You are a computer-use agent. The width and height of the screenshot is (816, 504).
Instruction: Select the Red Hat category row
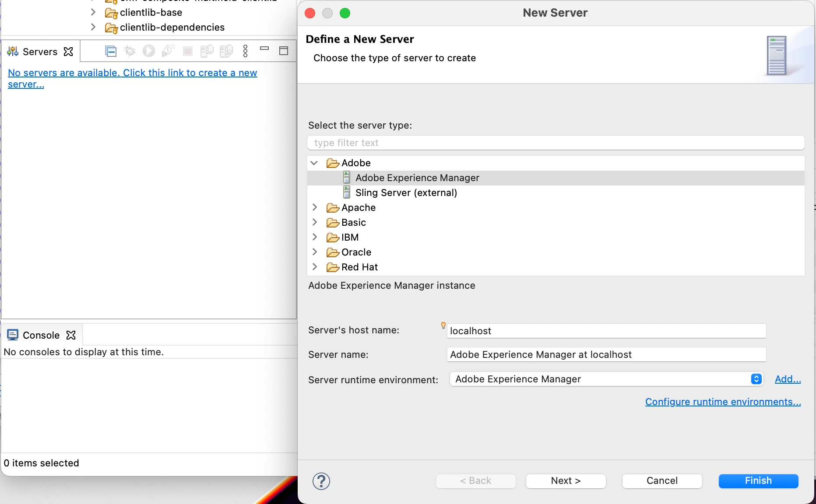pos(556,267)
